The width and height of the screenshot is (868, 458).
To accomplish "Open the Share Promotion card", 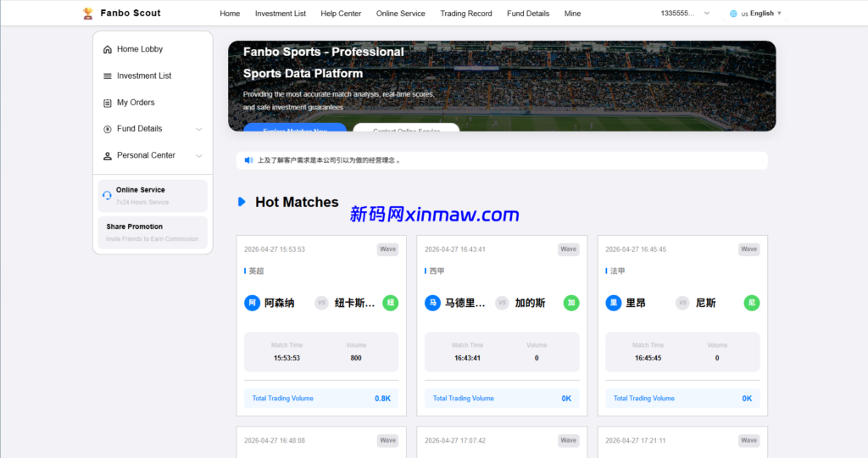I will (x=153, y=232).
